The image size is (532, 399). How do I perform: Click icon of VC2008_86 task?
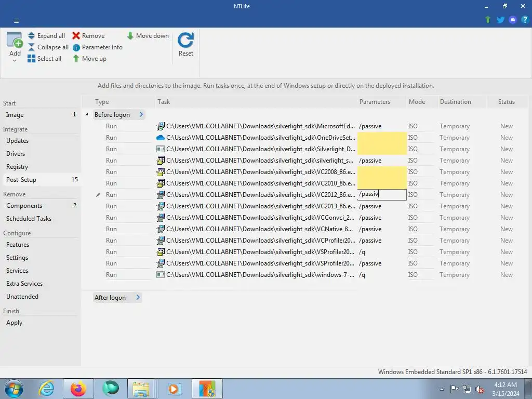pos(160,172)
